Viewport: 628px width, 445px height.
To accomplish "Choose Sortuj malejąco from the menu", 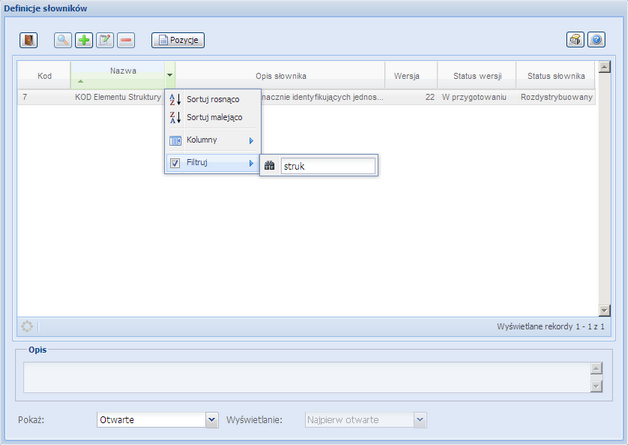I will (212, 118).
